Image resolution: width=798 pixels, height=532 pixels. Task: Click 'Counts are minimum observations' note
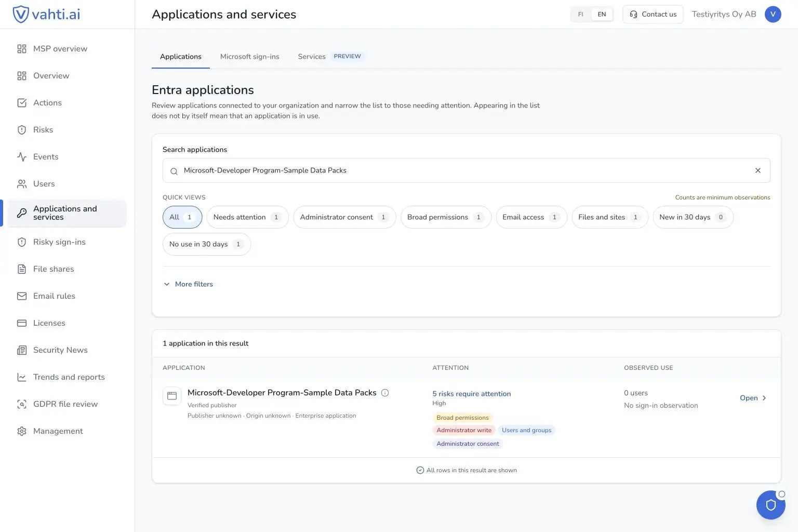point(723,197)
